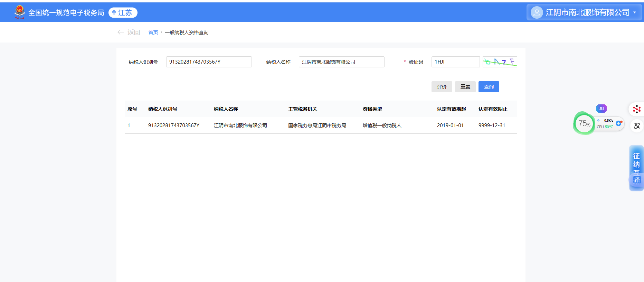This screenshot has width=644, height=282.
Task: Expand the 江阴市南北服饰有限公司 account dropdown arrow
Action: pyautogui.click(x=635, y=13)
